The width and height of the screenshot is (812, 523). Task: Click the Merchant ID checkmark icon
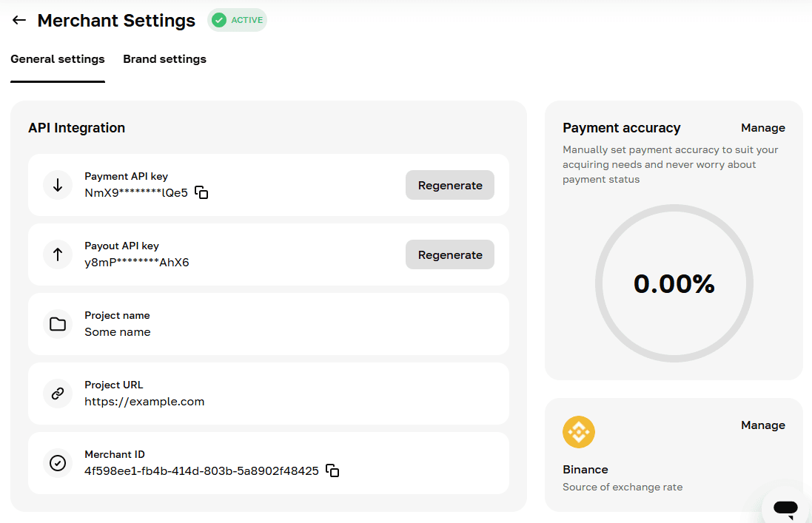pyautogui.click(x=58, y=462)
